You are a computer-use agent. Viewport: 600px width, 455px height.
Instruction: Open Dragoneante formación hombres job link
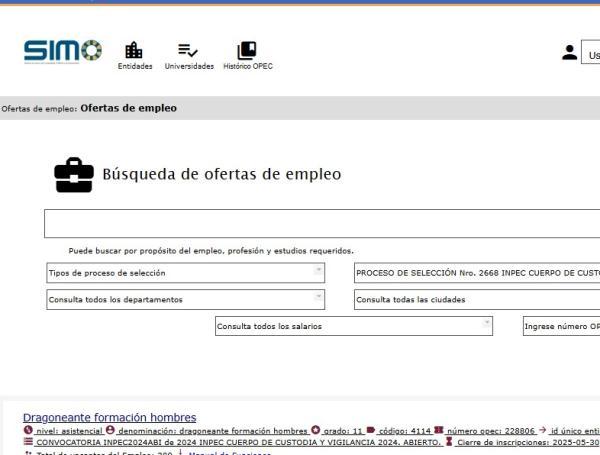[109, 417]
